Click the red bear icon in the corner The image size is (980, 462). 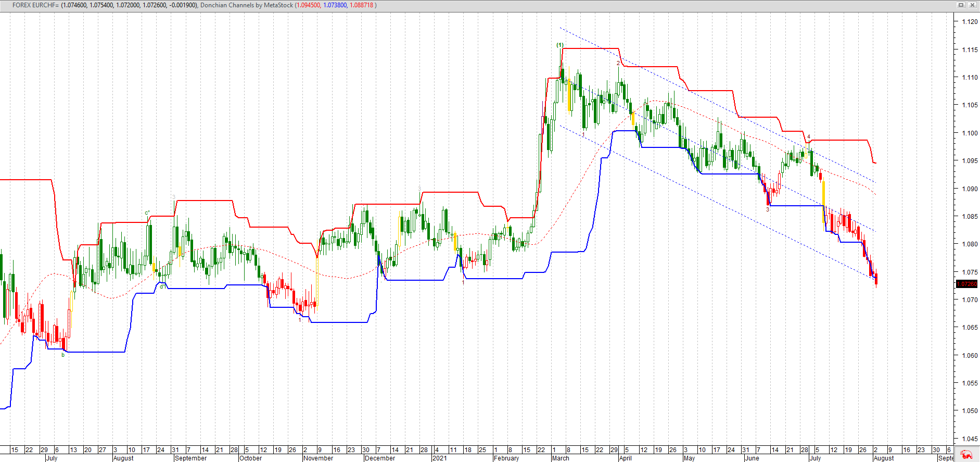966,455
